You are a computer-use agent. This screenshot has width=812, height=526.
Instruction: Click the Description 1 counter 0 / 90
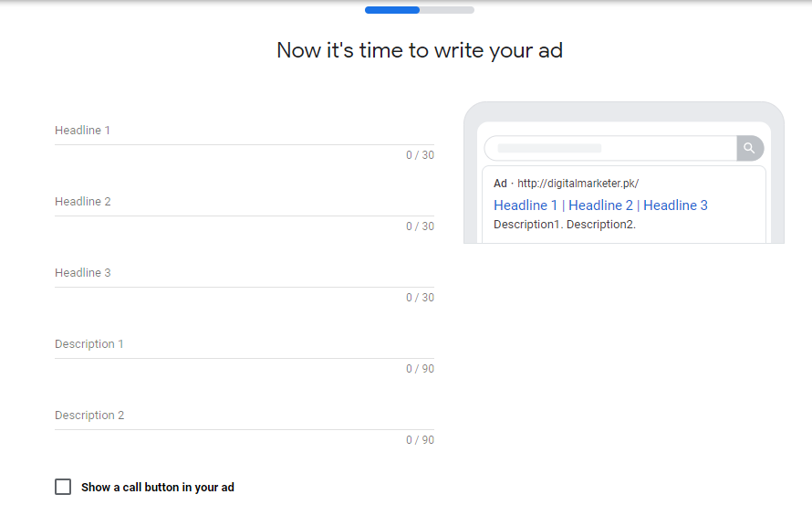[x=420, y=368]
